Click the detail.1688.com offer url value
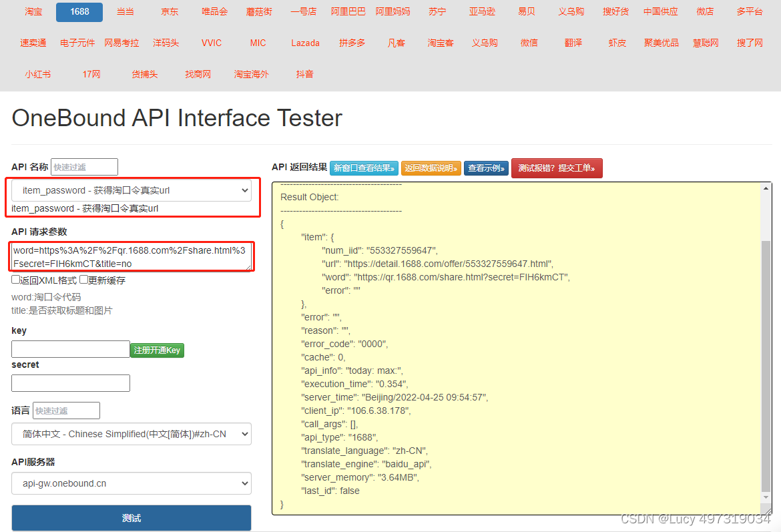Image resolution: width=781 pixels, height=532 pixels. (449, 264)
